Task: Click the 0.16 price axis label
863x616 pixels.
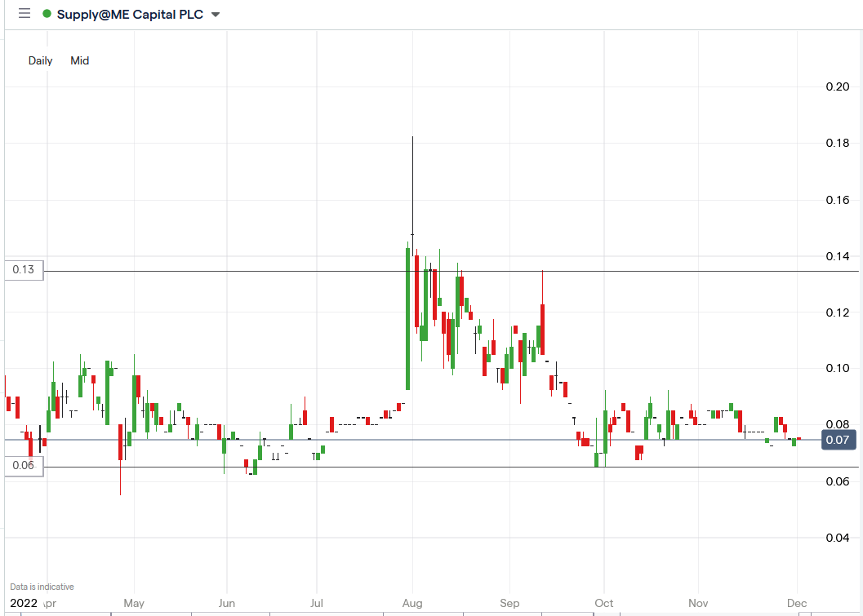Action: [838, 200]
